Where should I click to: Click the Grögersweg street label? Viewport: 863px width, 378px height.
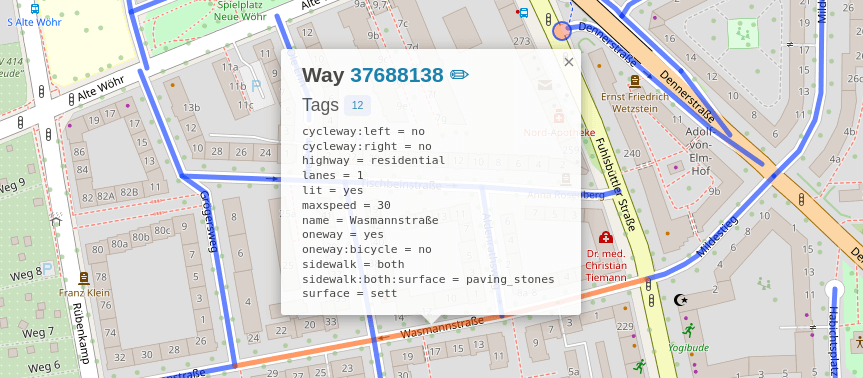[x=208, y=221]
